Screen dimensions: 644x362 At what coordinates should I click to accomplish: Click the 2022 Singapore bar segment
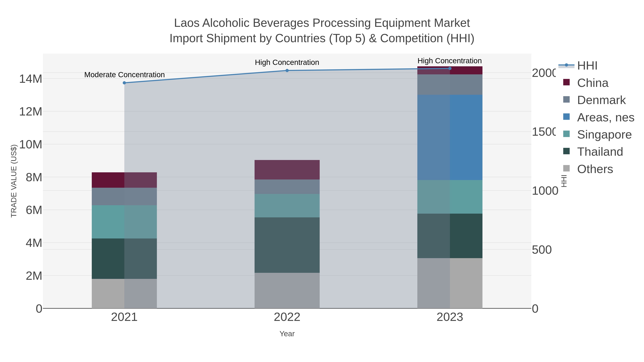click(x=287, y=206)
